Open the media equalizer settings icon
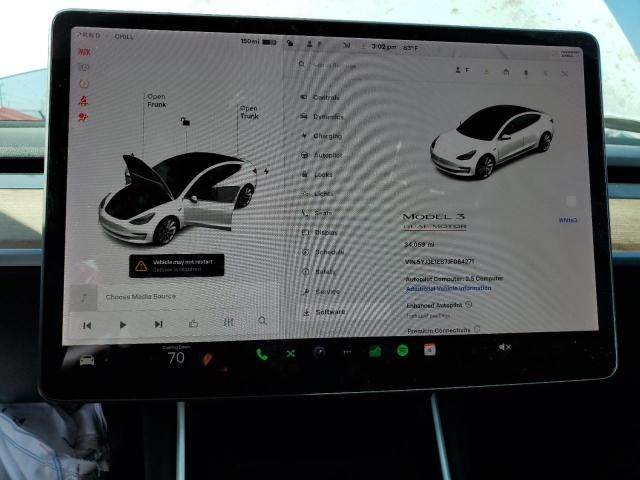Viewport: 640px width, 480px height. click(x=228, y=323)
